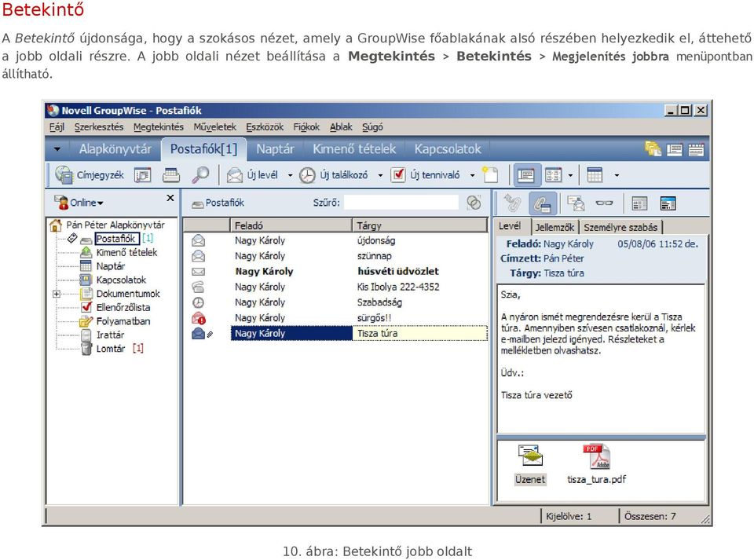Click the new note page icon

(490, 175)
